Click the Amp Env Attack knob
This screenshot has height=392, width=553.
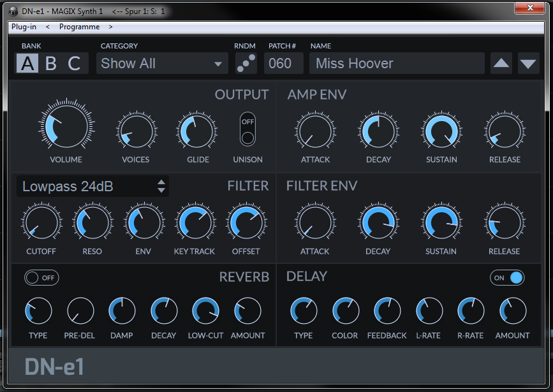pos(315,132)
